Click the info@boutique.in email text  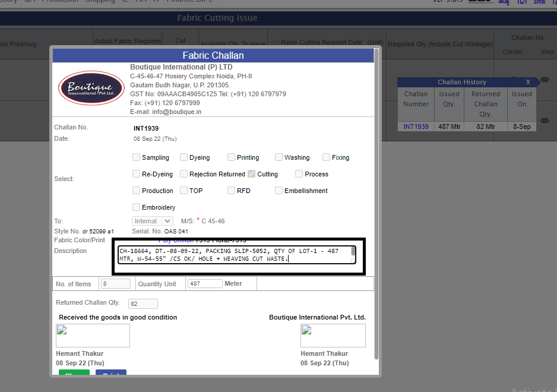pyautogui.click(x=176, y=112)
